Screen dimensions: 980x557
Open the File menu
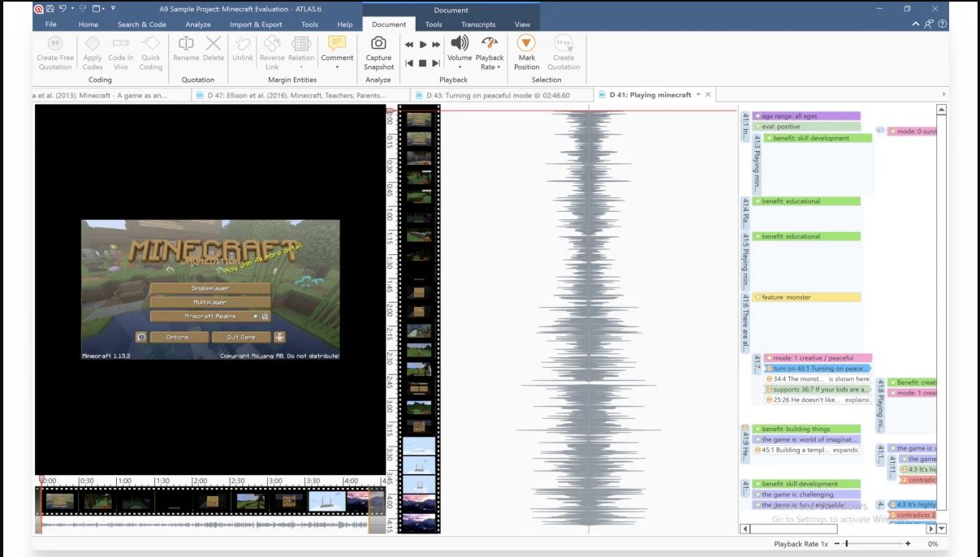click(x=51, y=24)
